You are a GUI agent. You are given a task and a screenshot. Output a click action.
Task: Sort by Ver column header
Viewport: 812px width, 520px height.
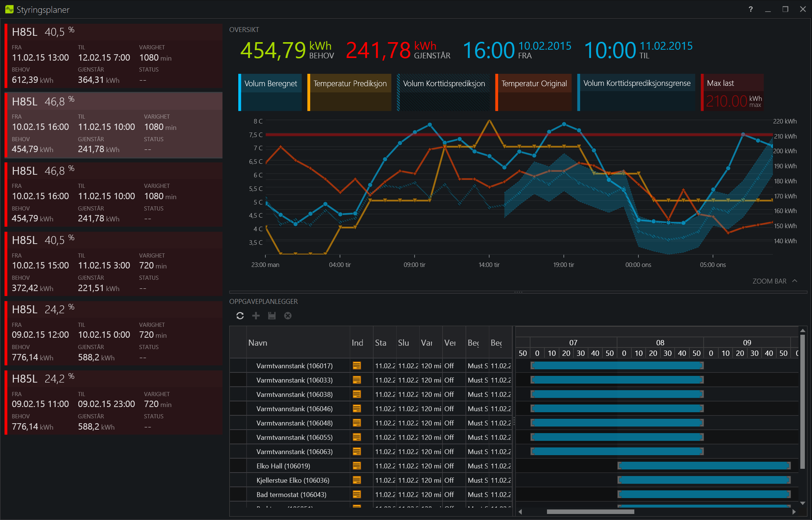(454, 343)
